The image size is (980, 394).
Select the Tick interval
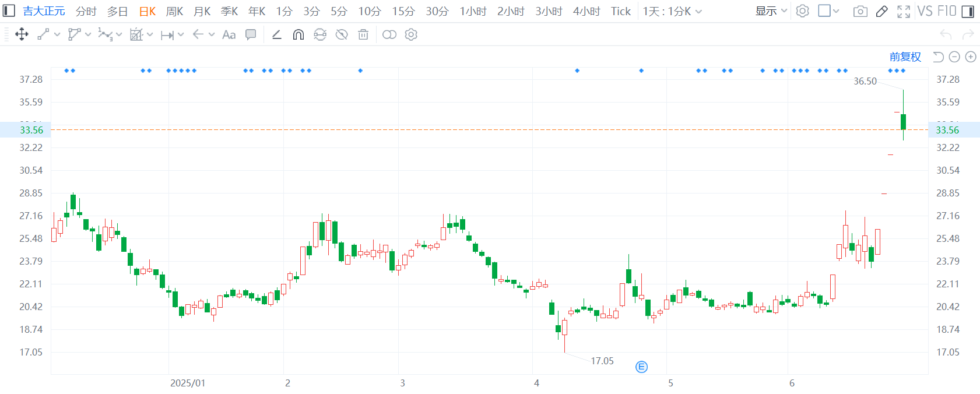[x=621, y=11]
